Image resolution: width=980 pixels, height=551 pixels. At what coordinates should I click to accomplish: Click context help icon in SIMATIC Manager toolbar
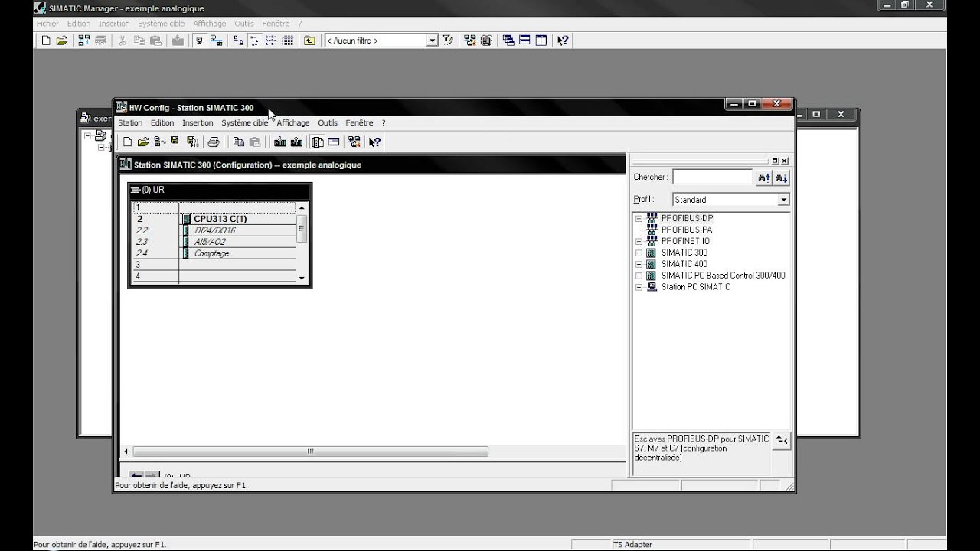[563, 41]
